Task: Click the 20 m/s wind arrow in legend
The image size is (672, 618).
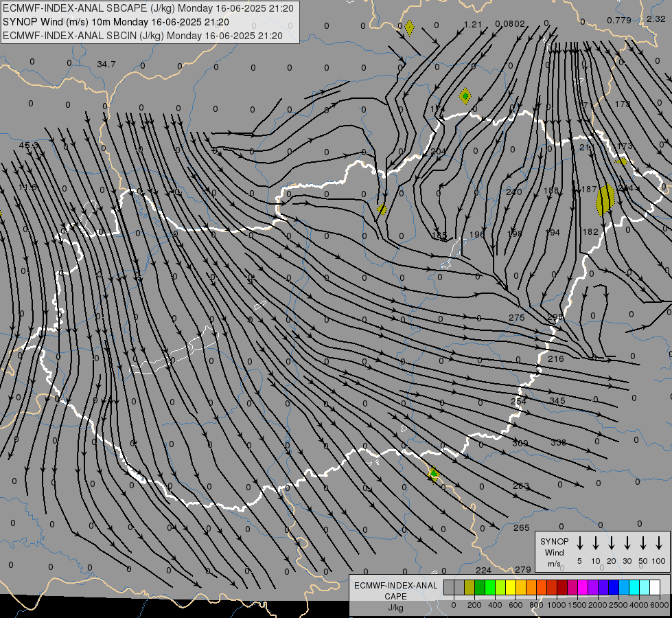Action: [611, 542]
